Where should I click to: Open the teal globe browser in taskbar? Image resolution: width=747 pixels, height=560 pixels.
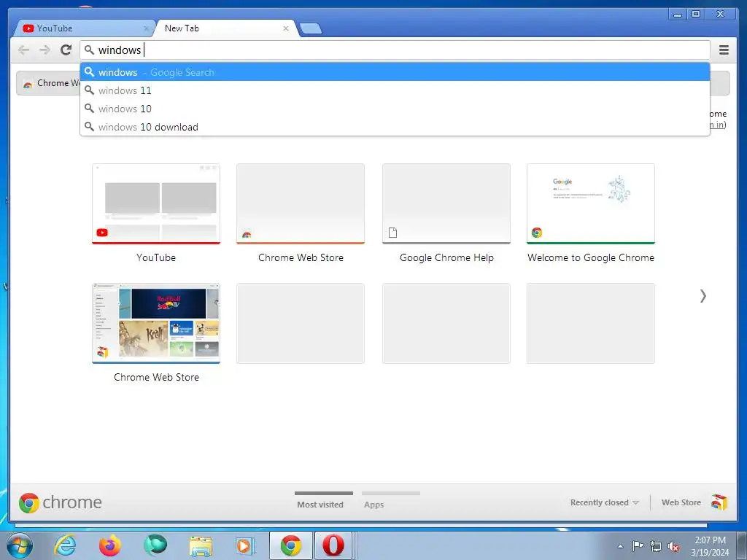155,545
